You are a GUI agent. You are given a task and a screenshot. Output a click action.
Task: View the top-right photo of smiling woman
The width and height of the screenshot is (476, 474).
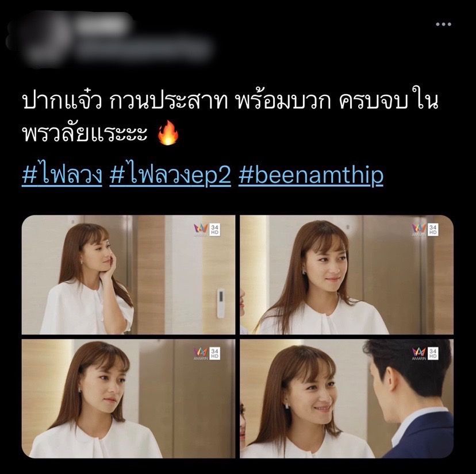click(347, 275)
